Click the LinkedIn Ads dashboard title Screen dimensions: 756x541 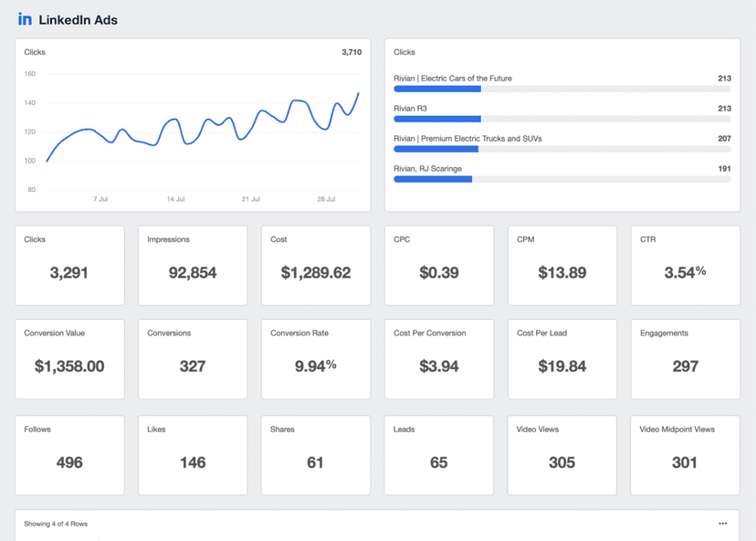pos(78,20)
